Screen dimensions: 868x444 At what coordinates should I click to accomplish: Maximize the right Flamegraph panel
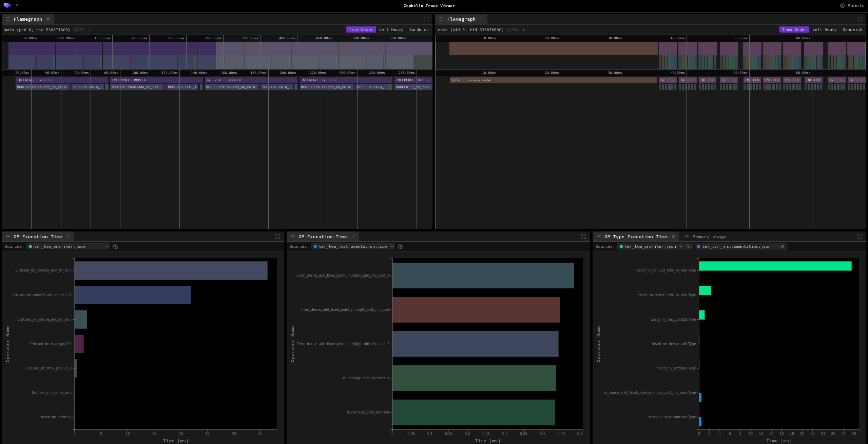click(860, 19)
